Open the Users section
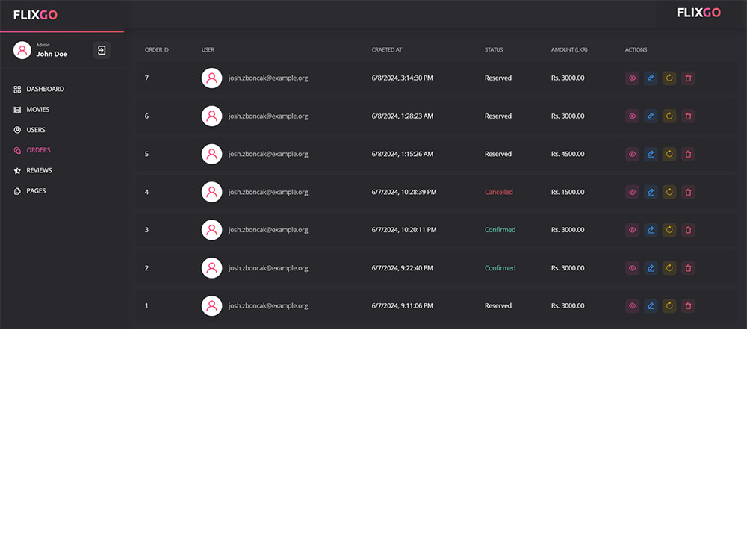Screen dimensions: 747x560 tap(30, 130)
